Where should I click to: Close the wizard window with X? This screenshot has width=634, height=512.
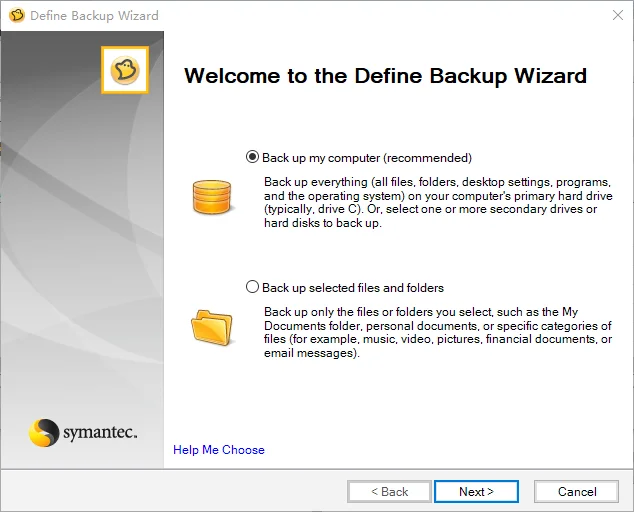coord(617,15)
